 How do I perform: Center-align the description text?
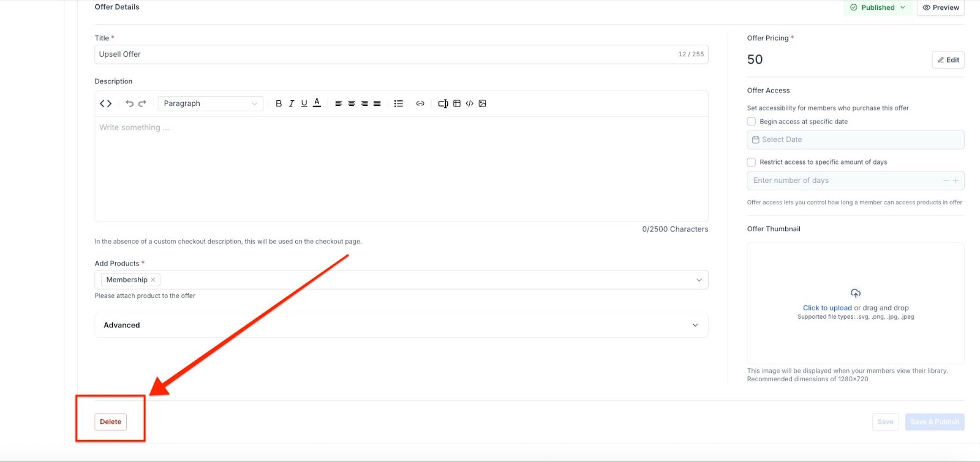(352, 103)
